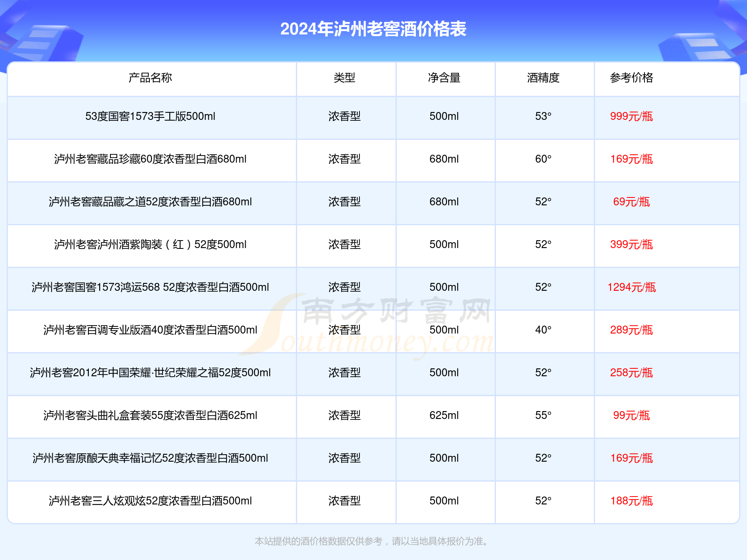The height and width of the screenshot is (560, 747).
Task: Click 680ml in the 藏之道52度 row
Action: (x=444, y=202)
